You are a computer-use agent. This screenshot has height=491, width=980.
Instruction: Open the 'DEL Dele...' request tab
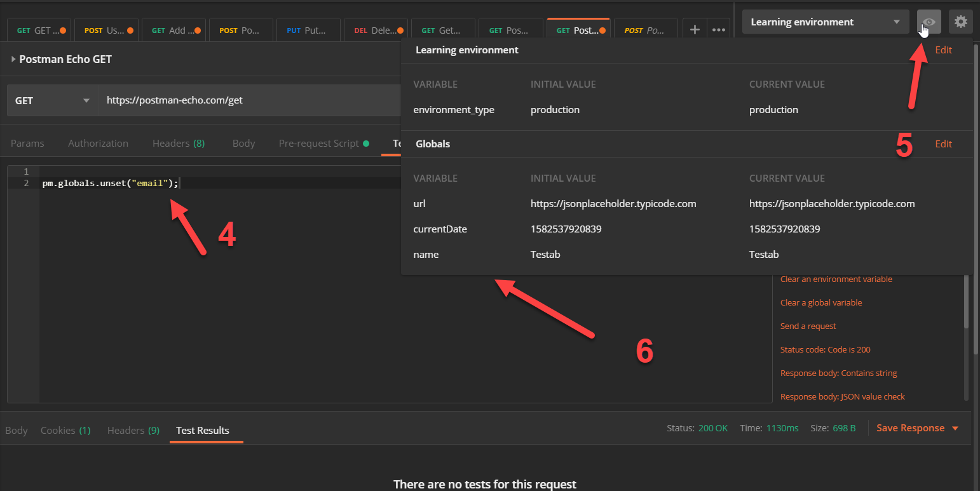[x=374, y=30]
